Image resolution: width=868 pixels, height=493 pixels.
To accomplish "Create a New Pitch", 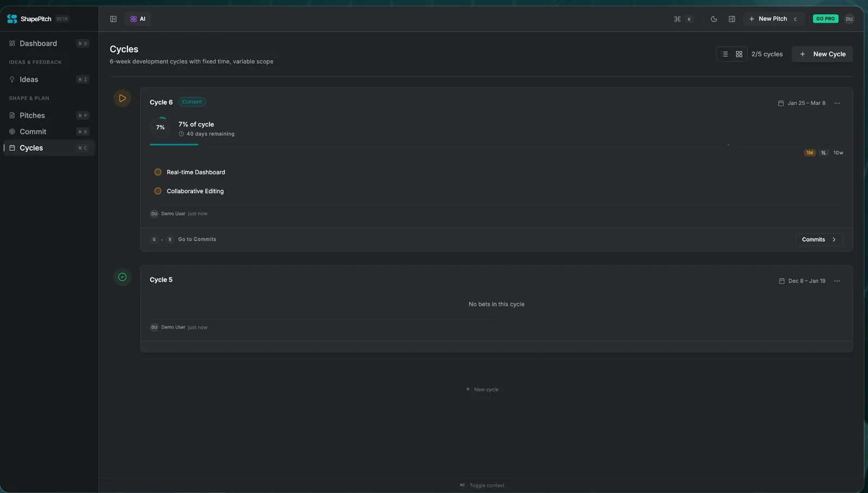I will pyautogui.click(x=773, y=19).
